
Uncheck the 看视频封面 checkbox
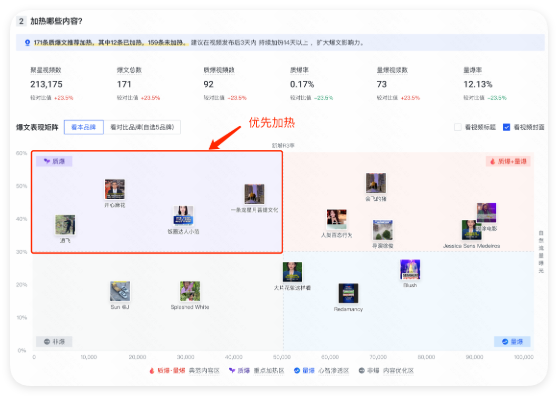(x=506, y=127)
